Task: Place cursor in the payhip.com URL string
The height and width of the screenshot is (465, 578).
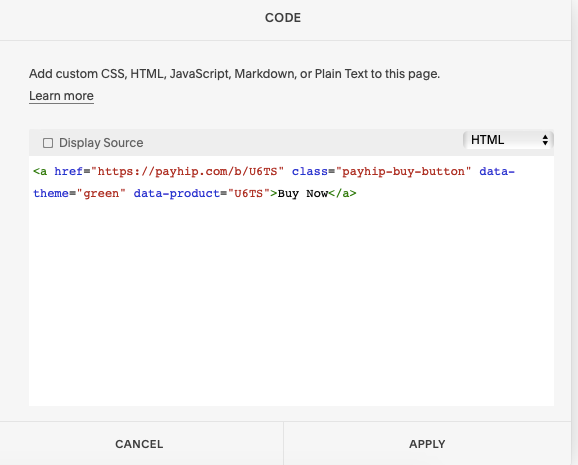Action: 188,171
